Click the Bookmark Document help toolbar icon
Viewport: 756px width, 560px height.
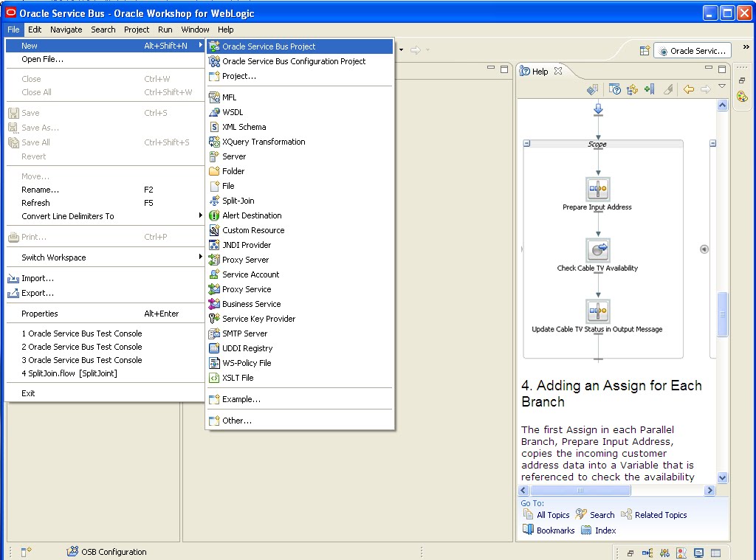[650, 89]
